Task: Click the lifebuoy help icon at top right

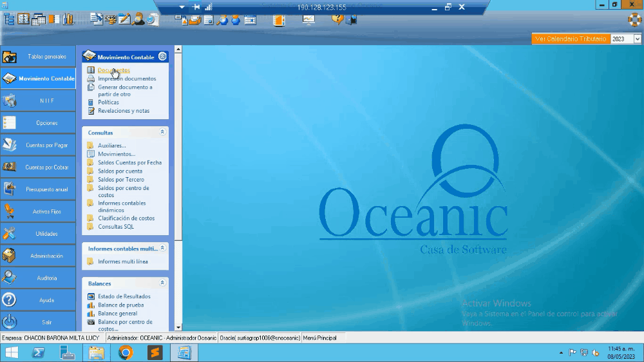Action: tap(634, 19)
